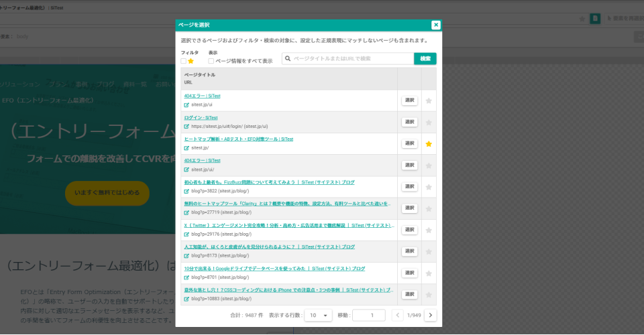
Task: Click the URL text blog?p=3822 (sitest.jp/blog/)
Action: click(220, 191)
